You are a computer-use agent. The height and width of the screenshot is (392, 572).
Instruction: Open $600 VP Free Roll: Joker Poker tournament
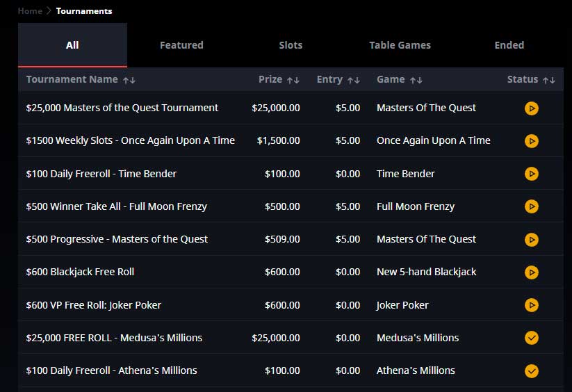pyautogui.click(x=93, y=305)
